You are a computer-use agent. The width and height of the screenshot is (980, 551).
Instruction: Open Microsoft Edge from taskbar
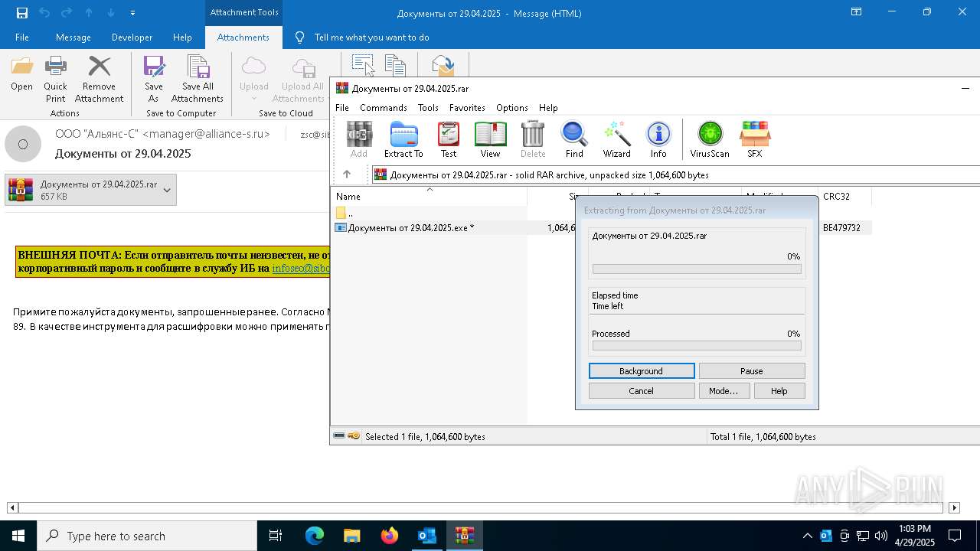click(315, 536)
